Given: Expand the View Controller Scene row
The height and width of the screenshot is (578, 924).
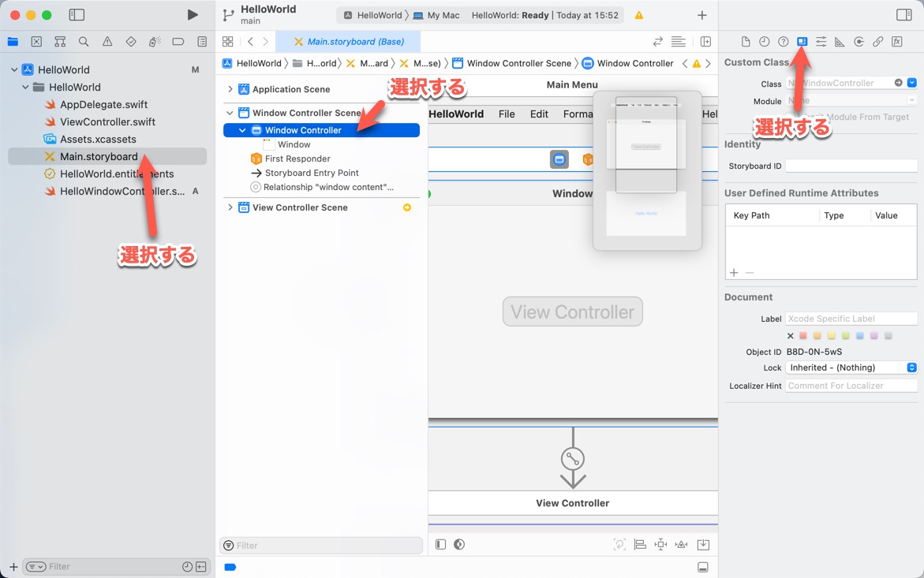Looking at the screenshot, I should pyautogui.click(x=230, y=207).
